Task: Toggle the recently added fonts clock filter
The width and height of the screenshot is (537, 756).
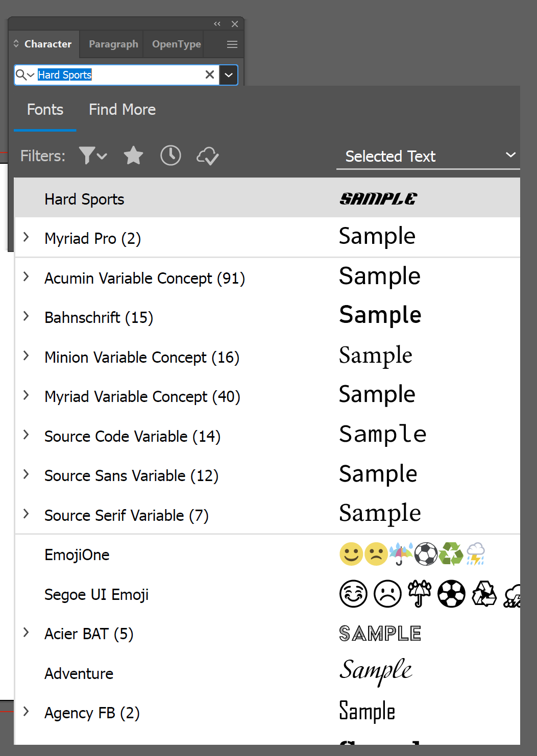Action: pos(170,156)
